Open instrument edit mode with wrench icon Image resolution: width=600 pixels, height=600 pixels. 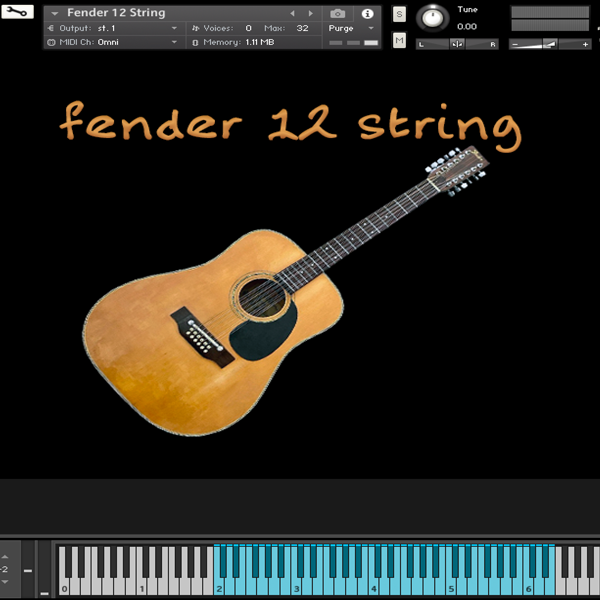pos(17,13)
